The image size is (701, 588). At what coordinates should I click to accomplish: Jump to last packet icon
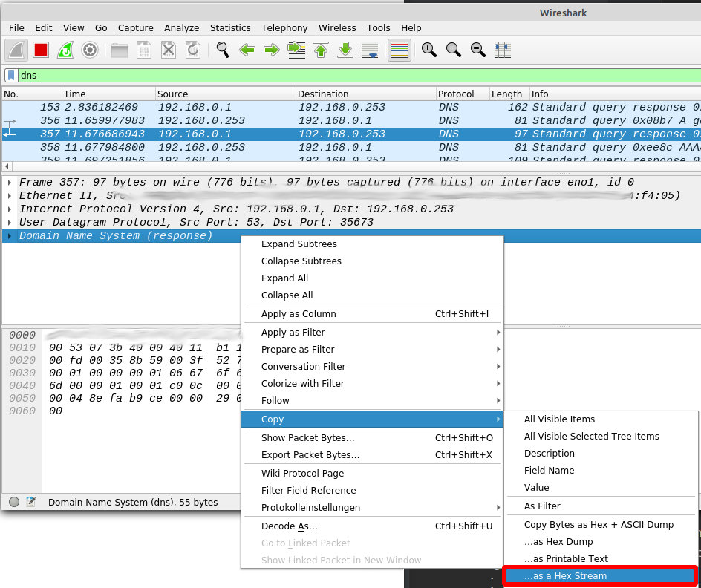point(345,50)
